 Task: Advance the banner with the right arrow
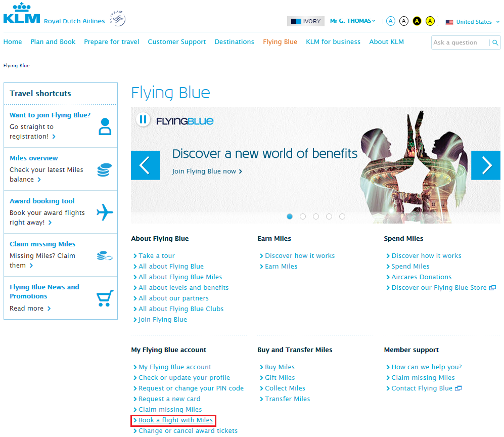click(x=485, y=165)
